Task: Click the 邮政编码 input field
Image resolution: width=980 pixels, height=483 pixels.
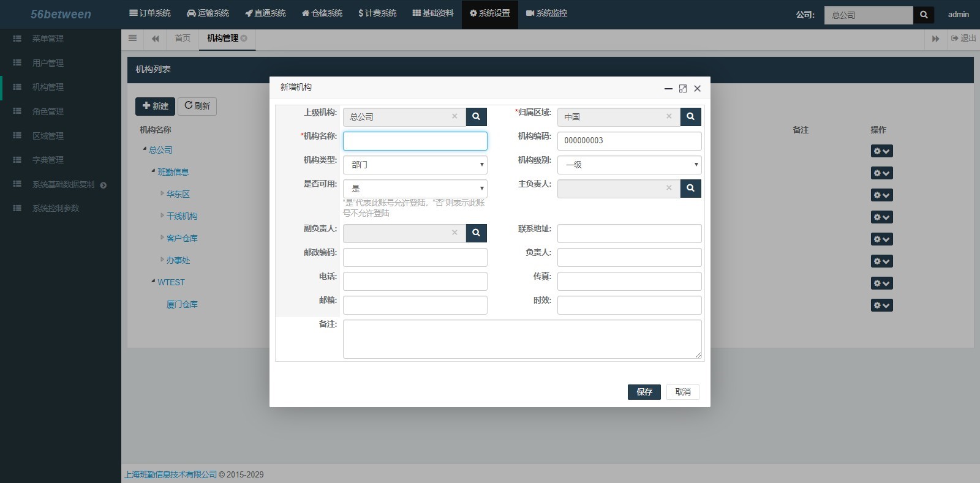Action: point(415,257)
